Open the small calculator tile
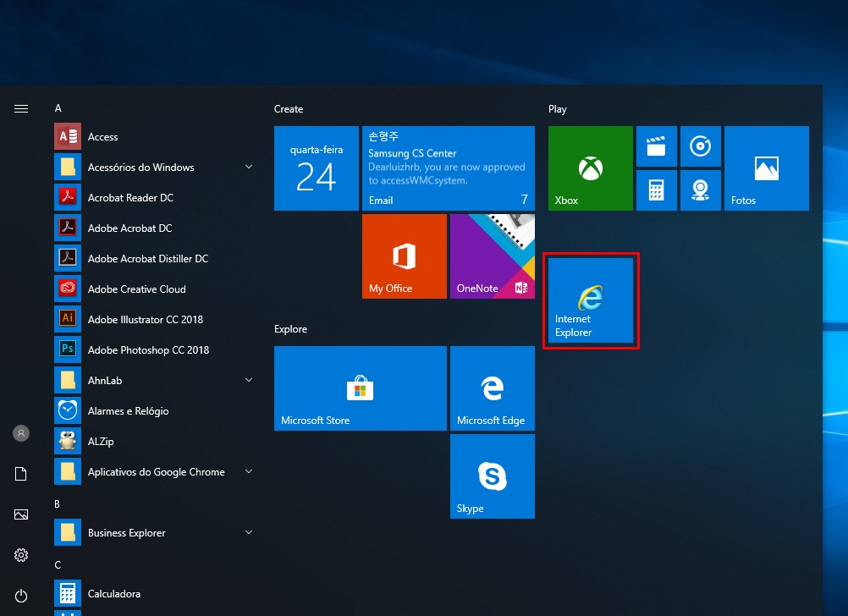The height and width of the screenshot is (616, 848). (x=657, y=190)
